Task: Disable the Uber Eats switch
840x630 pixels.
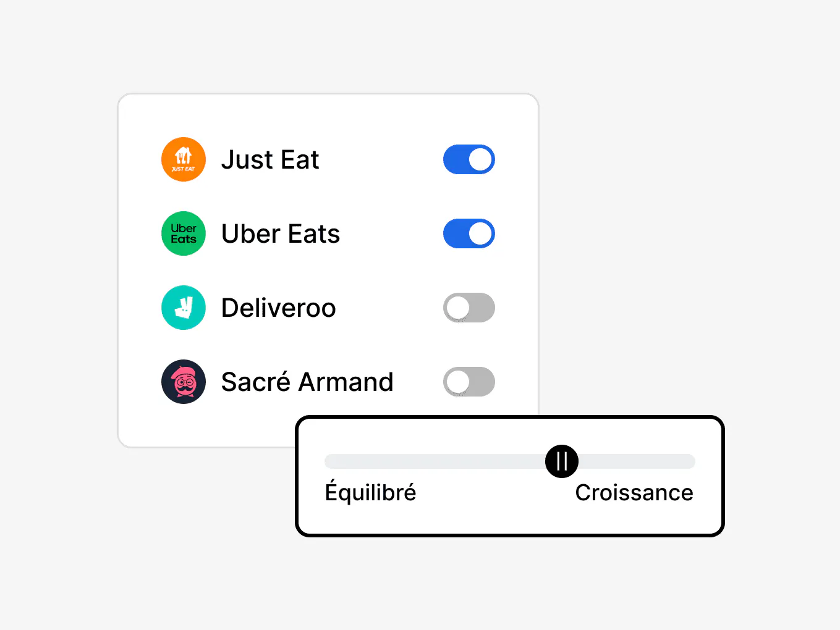Action: pos(469,233)
